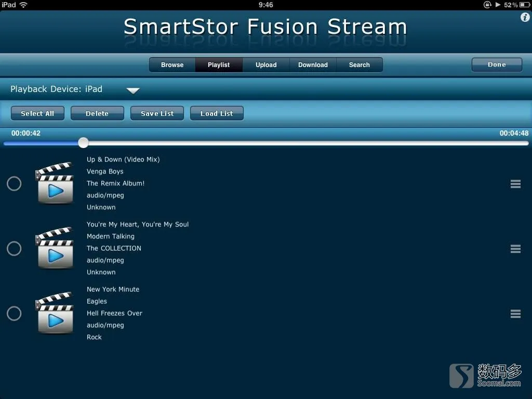Click the album The COLLECTION
532x399 pixels.
tap(114, 248)
